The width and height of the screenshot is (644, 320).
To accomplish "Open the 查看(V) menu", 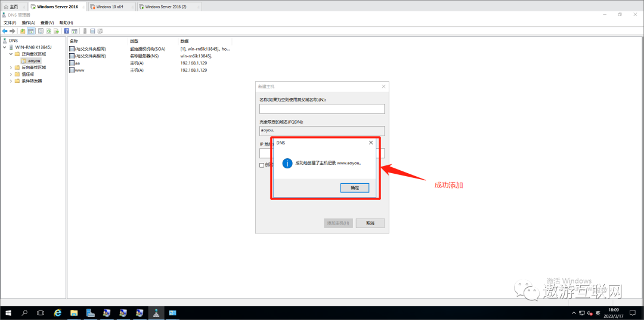I will pyautogui.click(x=47, y=23).
